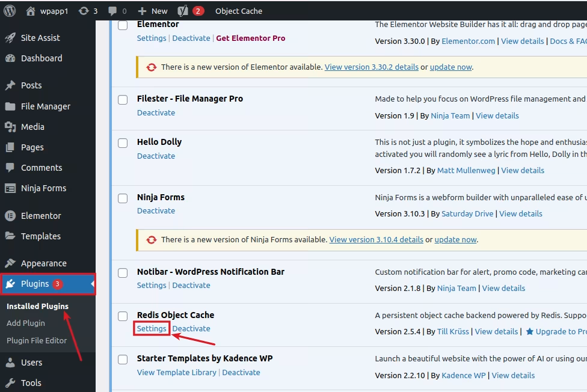Collapse the Plugins submenu arrow

pos(92,284)
